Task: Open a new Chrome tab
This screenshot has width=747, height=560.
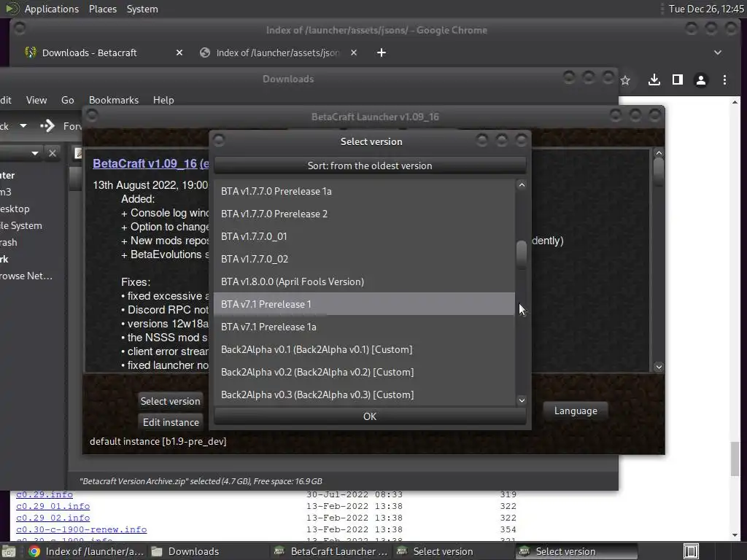Action: click(381, 52)
